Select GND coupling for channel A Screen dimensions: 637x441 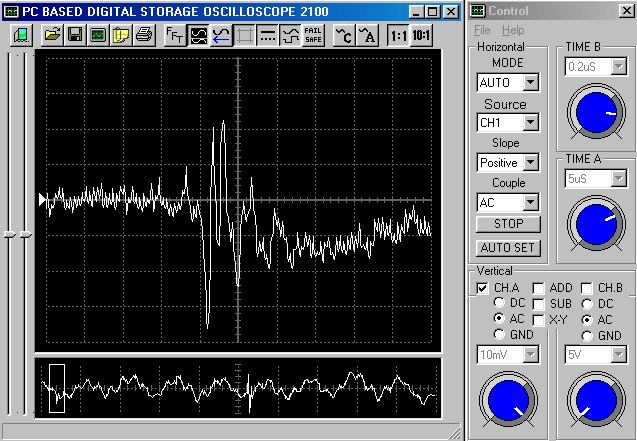pyautogui.click(x=500, y=335)
